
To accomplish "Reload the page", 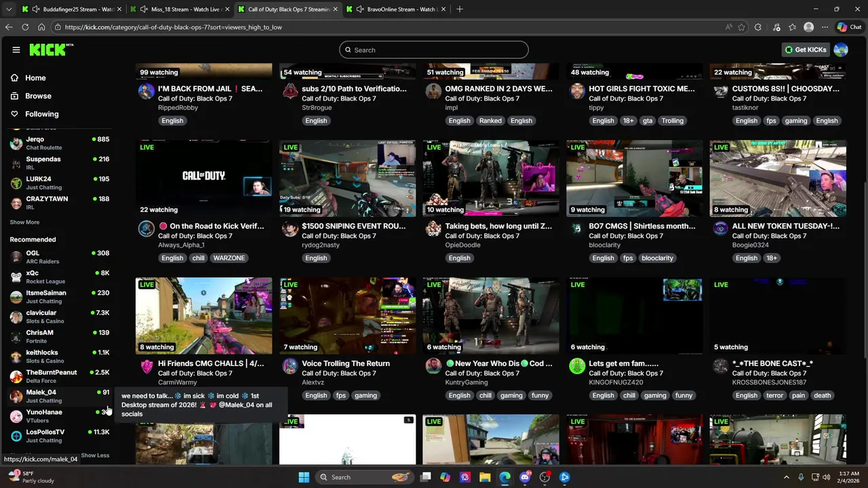I will point(25,27).
